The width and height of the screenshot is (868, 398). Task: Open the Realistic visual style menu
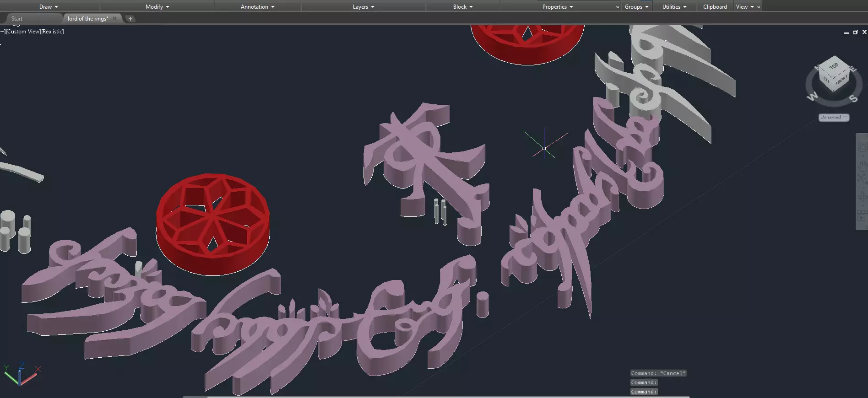click(x=53, y=32)
